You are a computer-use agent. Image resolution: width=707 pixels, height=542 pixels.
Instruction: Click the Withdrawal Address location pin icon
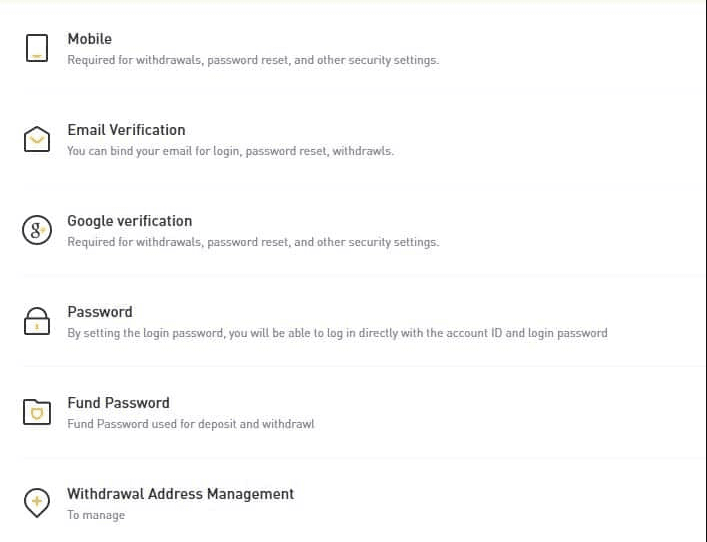[36, 503]
